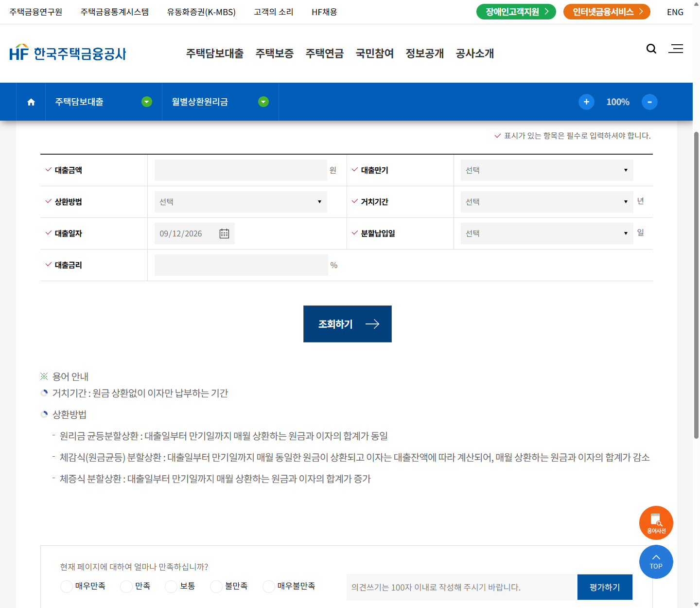Open the calendar picker for 대출일자

224,233
